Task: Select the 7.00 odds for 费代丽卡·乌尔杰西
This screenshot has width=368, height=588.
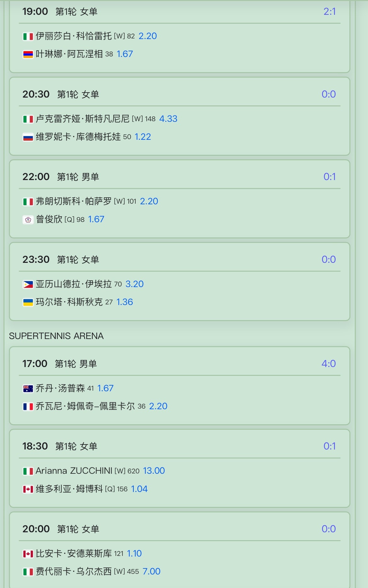Action: (x=151, y=571)
